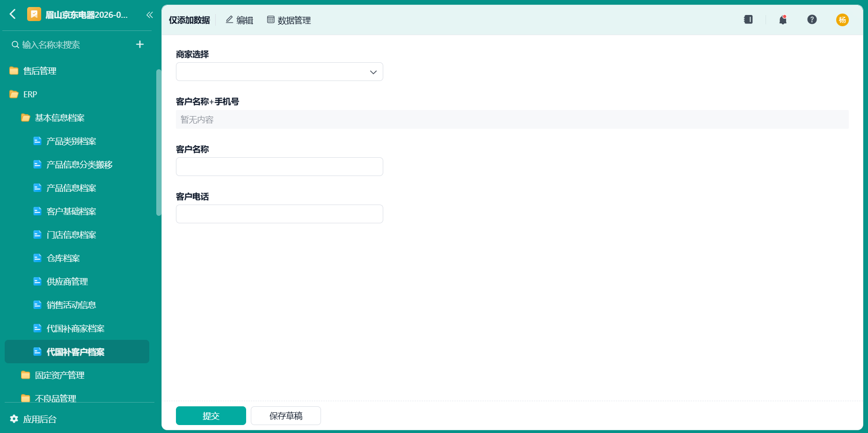This screenshot has height=433, width=868.
Task: Open the 数据管理 tab
Action: coord(289,20)
